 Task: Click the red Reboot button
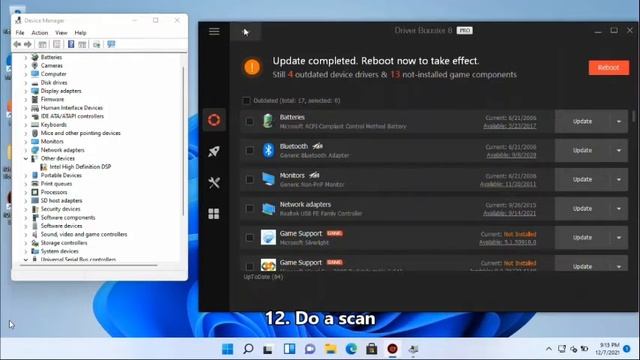pos(609,68)
